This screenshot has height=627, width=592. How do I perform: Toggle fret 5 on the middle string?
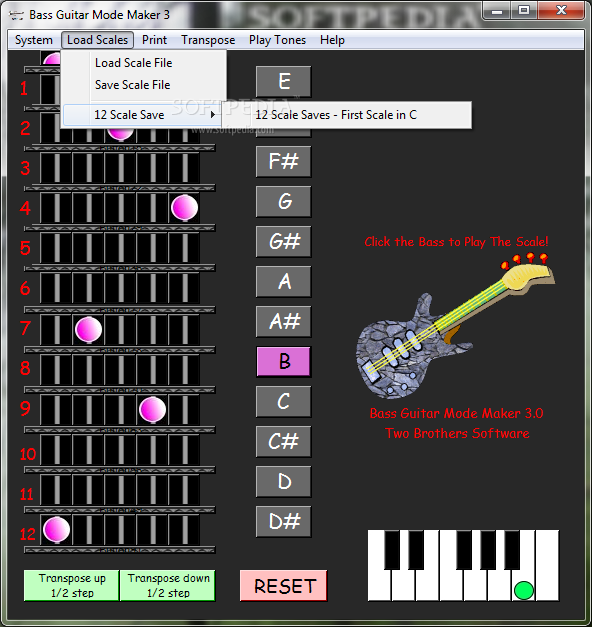(x=120, y=248)
